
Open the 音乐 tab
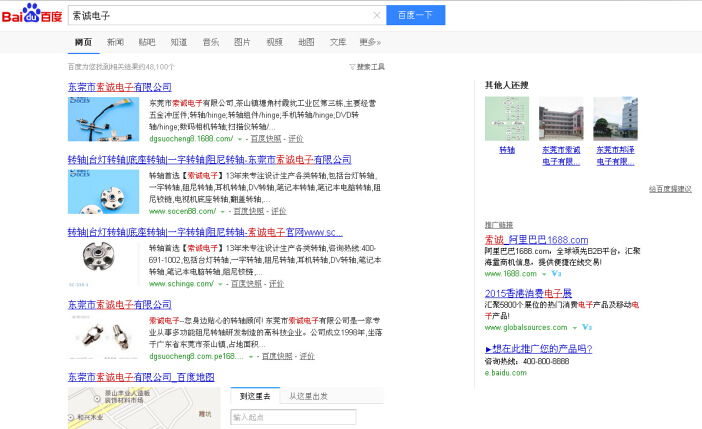coord(210,42)
